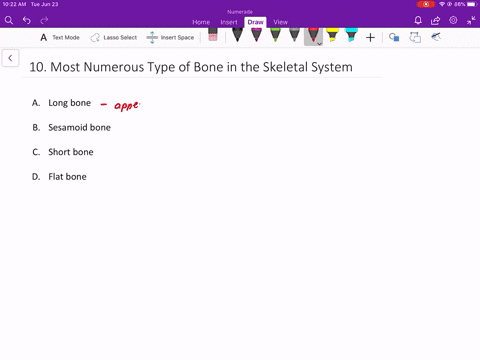Undo the last action

(27, 20)
